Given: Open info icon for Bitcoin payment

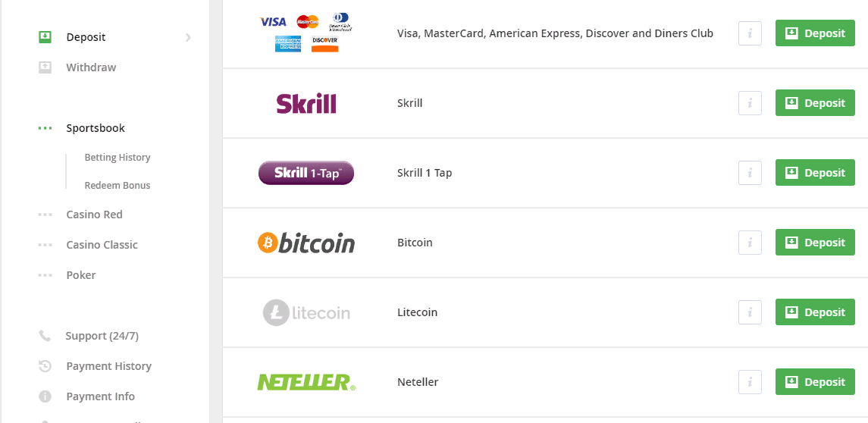Looking at the screenshot, I should click(750, 243).
